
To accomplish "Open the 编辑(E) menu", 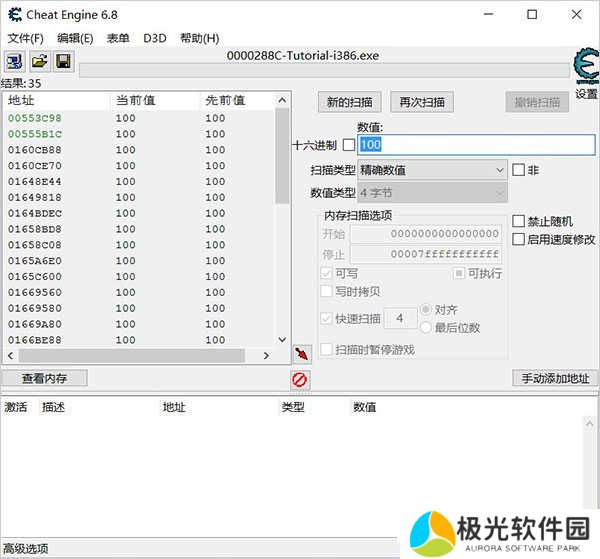I will pyautogui.click(x=75, y=38).
